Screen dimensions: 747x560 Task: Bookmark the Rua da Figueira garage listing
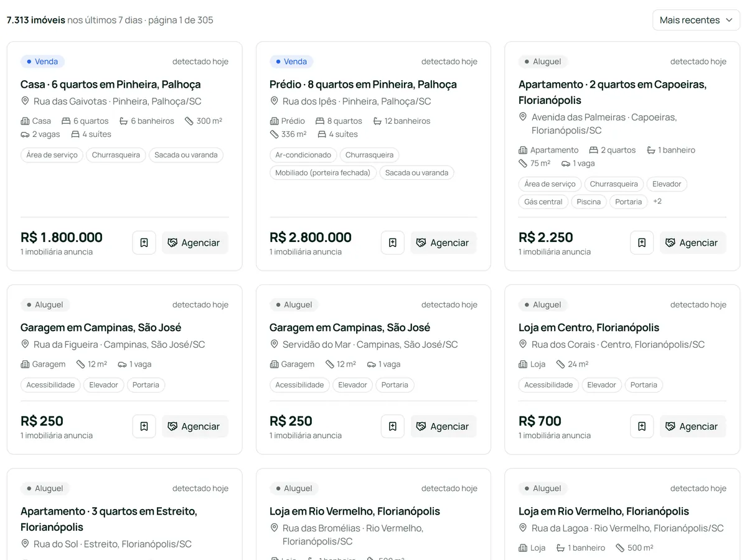(x=144, y=426)
